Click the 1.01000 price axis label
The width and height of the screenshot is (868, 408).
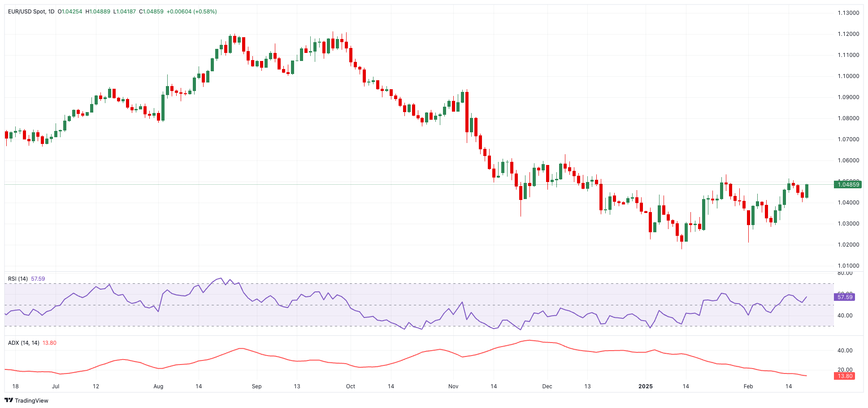click(848, 266)
